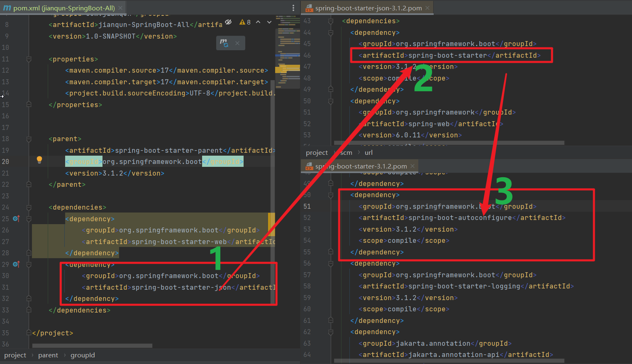
Task: Click jakarta.annotation-api artifactId line
Action: tap(456, 354)
